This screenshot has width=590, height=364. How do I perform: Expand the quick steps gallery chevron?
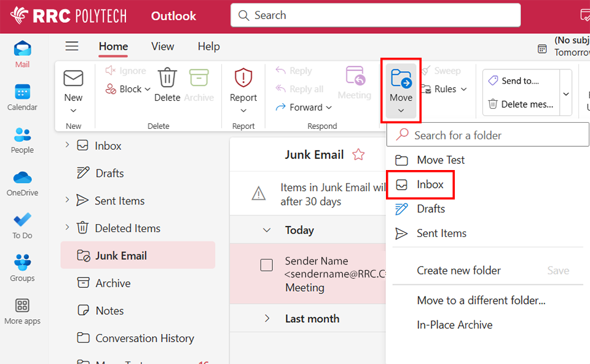click(566, 94)
